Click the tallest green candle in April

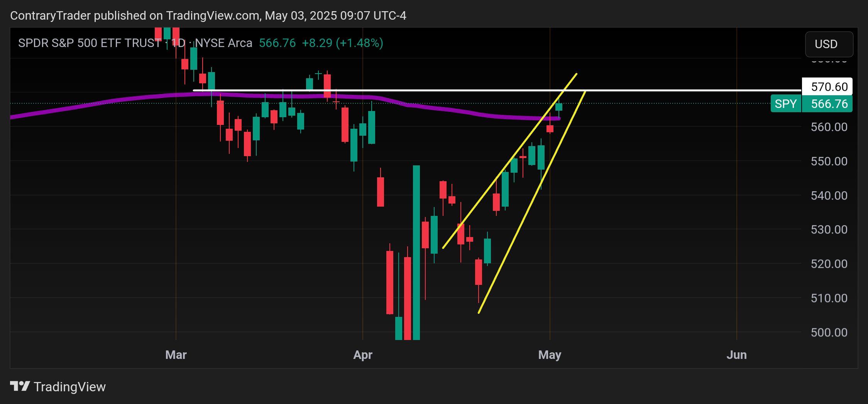coord(416,252)
